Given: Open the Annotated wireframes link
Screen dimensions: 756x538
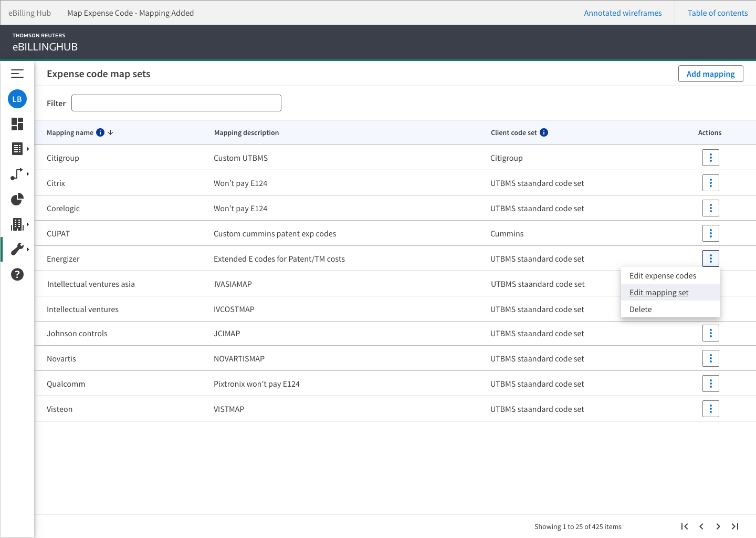Looking at the screenshot, I should click(623, 13).
